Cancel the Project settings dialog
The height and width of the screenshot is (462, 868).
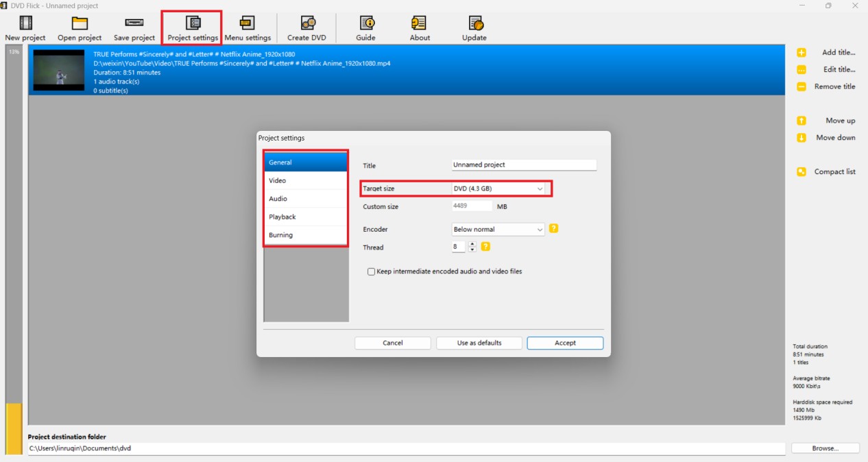(393, 343)
